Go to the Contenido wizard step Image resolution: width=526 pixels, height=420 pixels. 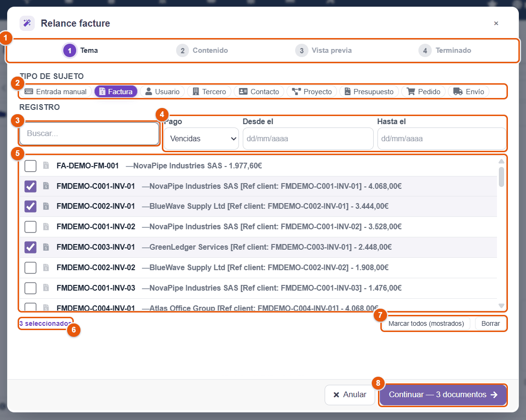coord(202,50)
